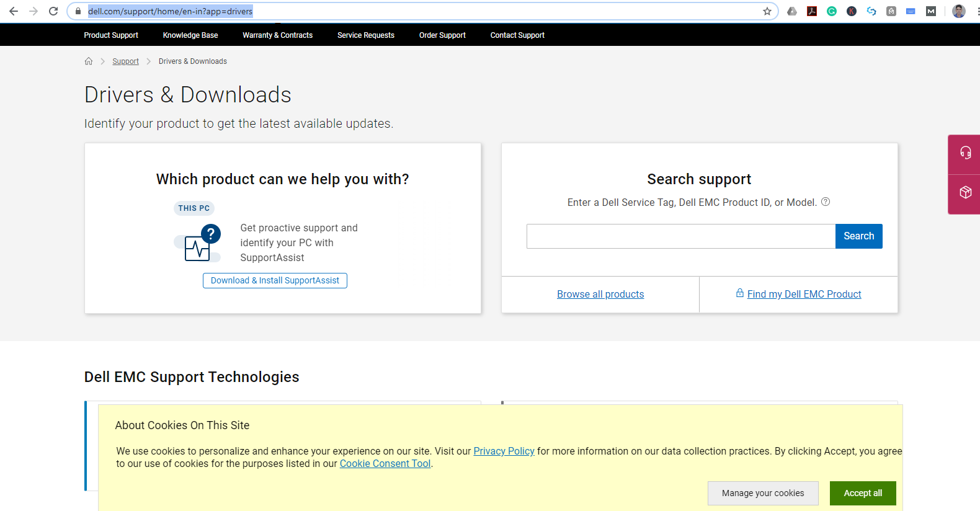Click the gray envelope extension icon
The height and width of the screenshot is (511, 980).
[891, 11]
